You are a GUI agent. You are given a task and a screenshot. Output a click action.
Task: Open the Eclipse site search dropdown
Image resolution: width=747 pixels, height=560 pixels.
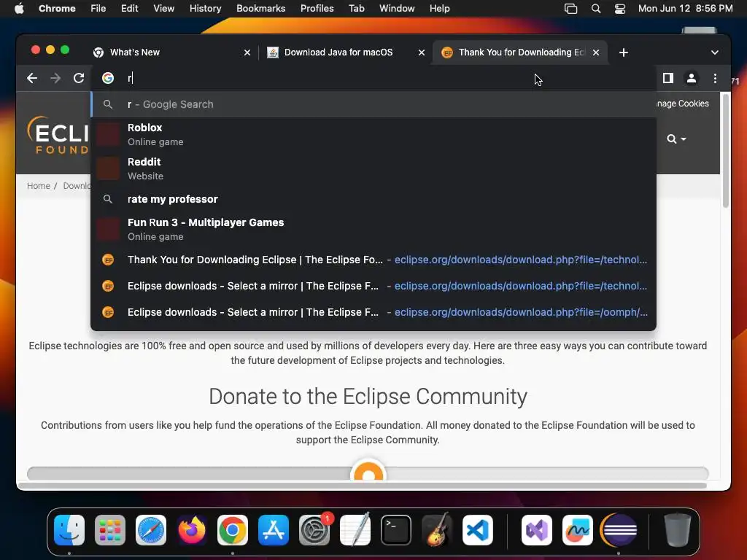(676, 139)
